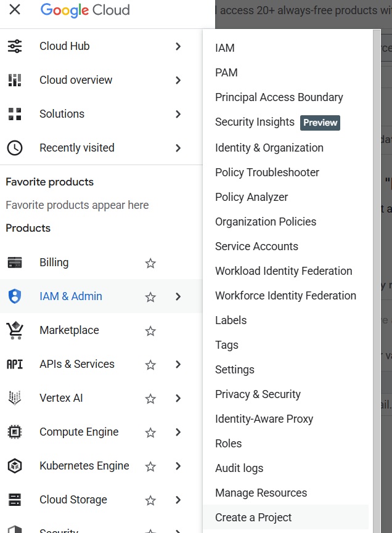
Task: Click the Marketplace cart icon
Action: [x=15, y=330]
